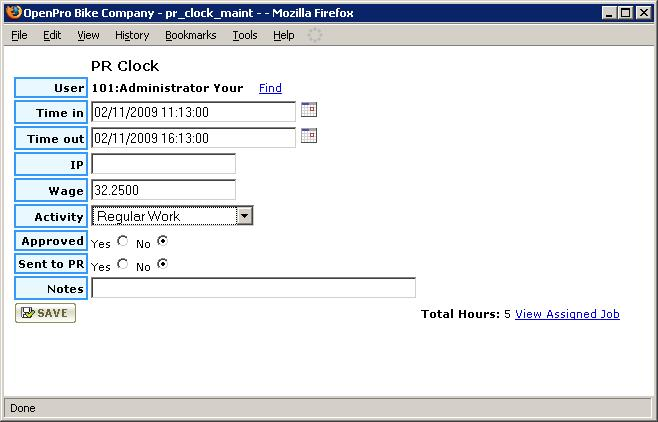Image resolution: width=658 pixels, height=422 pixels.
Task: Select Yes for Sent to PR
Action: [123, 265]
